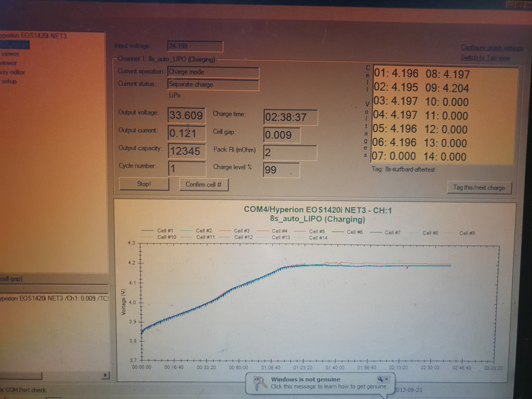
Task: Click the wrench icon in notification balloon
Action: pyautogui.click(x=380, y=379)
